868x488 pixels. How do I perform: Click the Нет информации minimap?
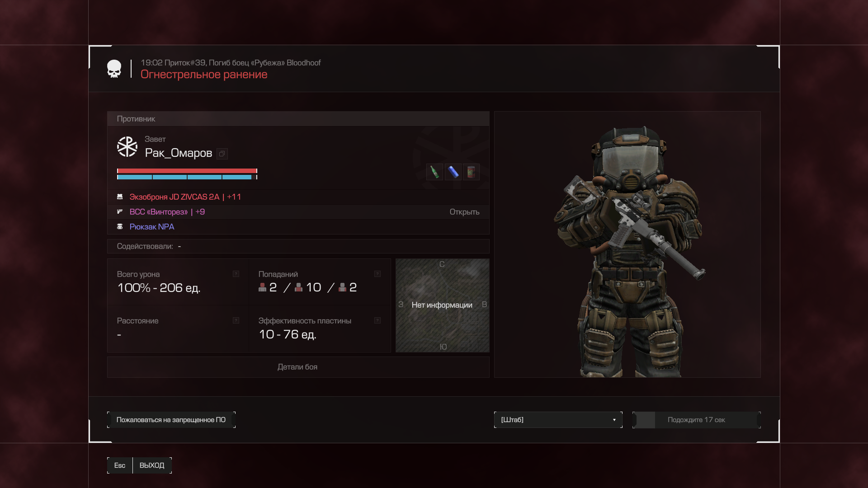coord(443,305)
